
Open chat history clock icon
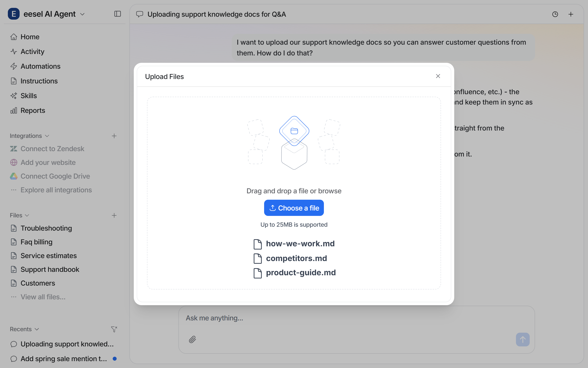pos(555,14)
